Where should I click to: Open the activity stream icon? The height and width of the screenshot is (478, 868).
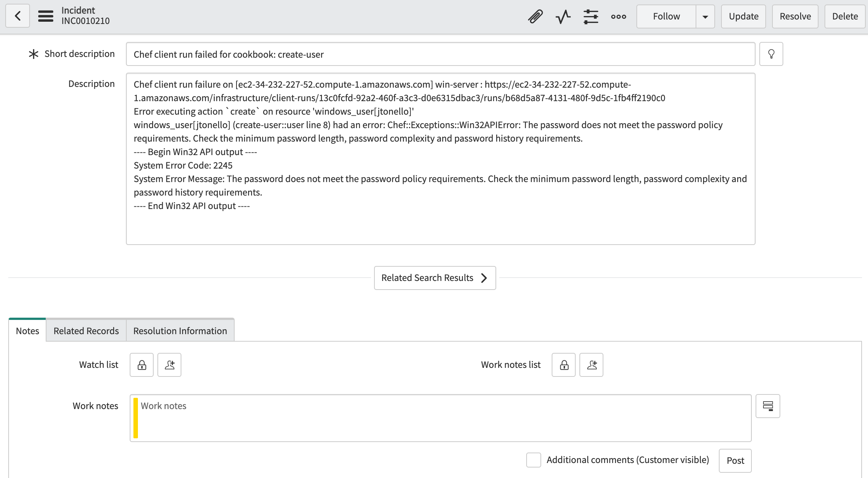click(563, 16)
